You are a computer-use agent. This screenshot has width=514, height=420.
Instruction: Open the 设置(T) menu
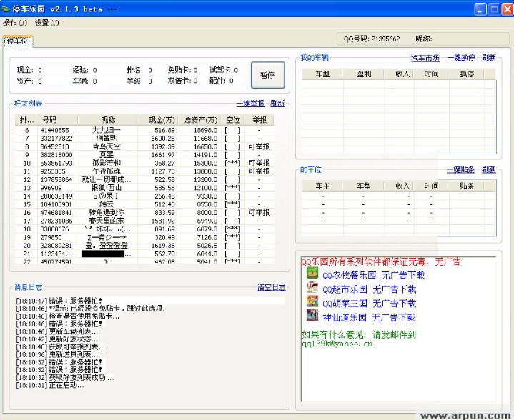tap(46, 23)
